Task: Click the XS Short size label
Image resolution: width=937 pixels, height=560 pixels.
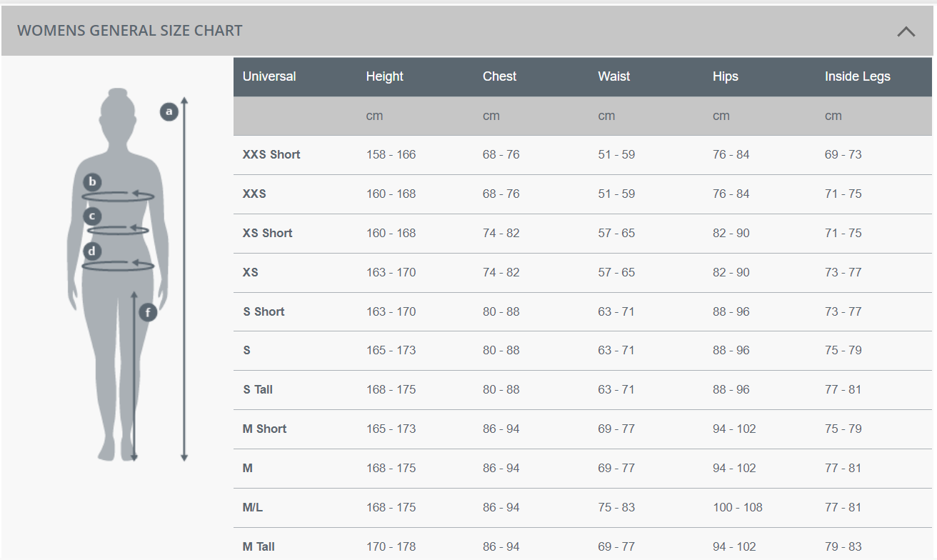Action: coord(268,234)
